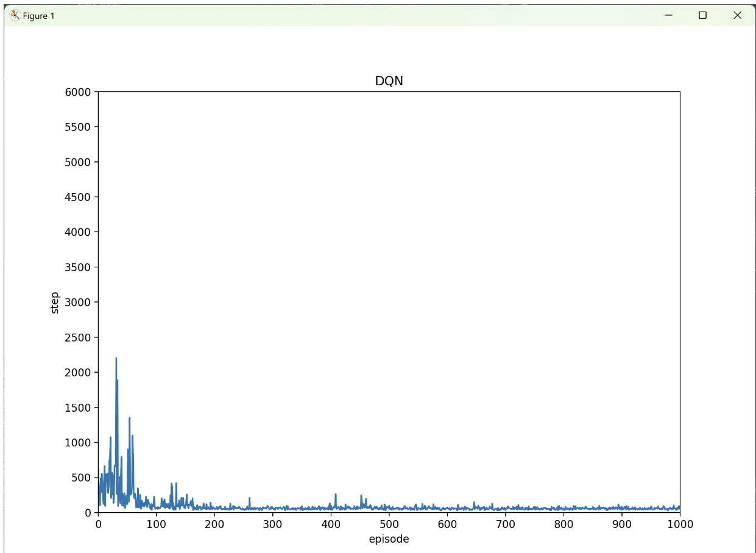Click the 5500 y-axis tick label
756x553 pixels.
tap(78, 127)
